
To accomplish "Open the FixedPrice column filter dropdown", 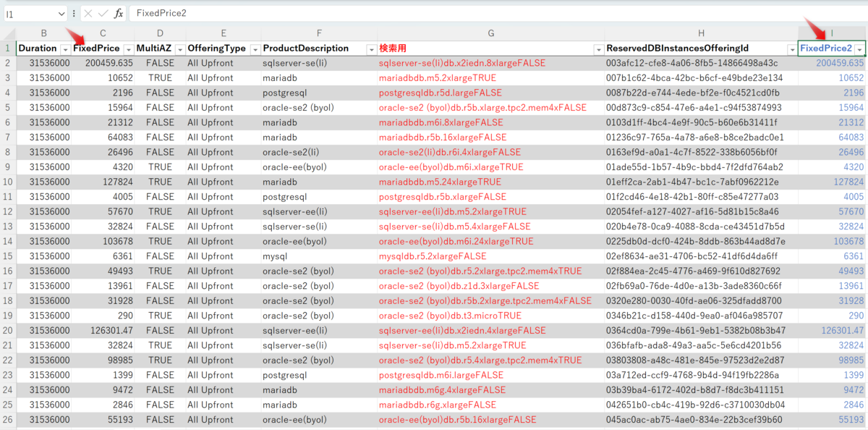I will [x=128, y=49].
